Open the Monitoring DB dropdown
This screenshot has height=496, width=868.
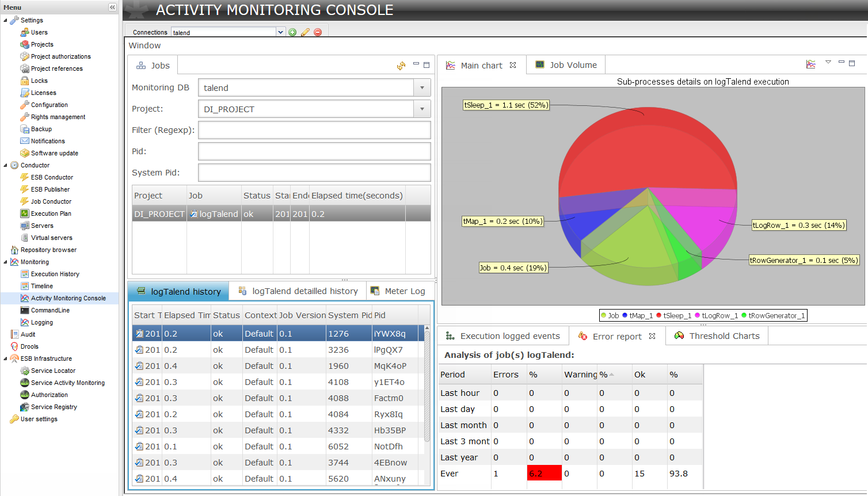click(x=422, y=88)
